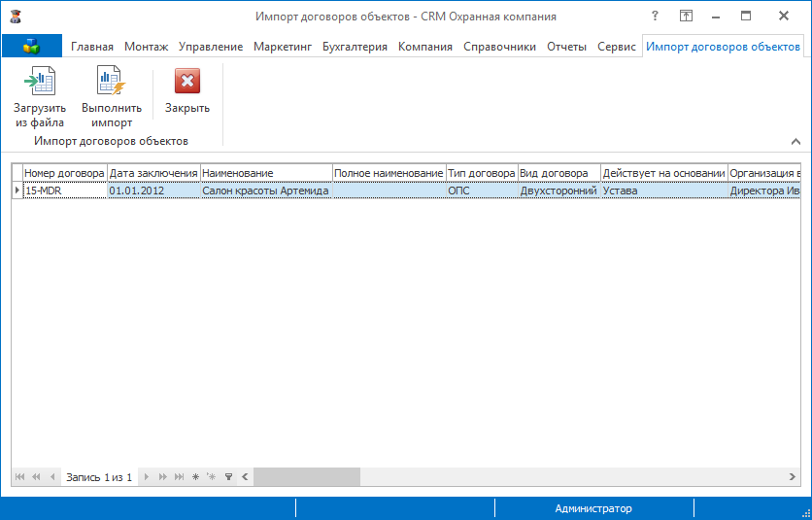The image size is (812, 520).
Task: Click Администратор in the status bar
Action: [x=593, y=508]
